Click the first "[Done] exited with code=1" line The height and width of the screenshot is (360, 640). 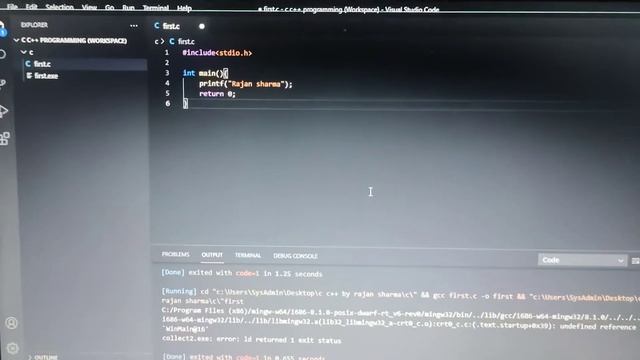coord(242,273)
